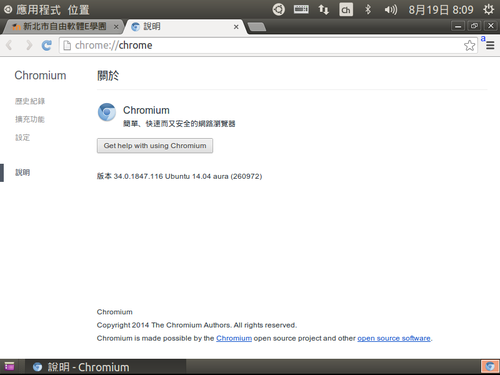Click the browser back arrow
The image size is (500, 375).
9,45
